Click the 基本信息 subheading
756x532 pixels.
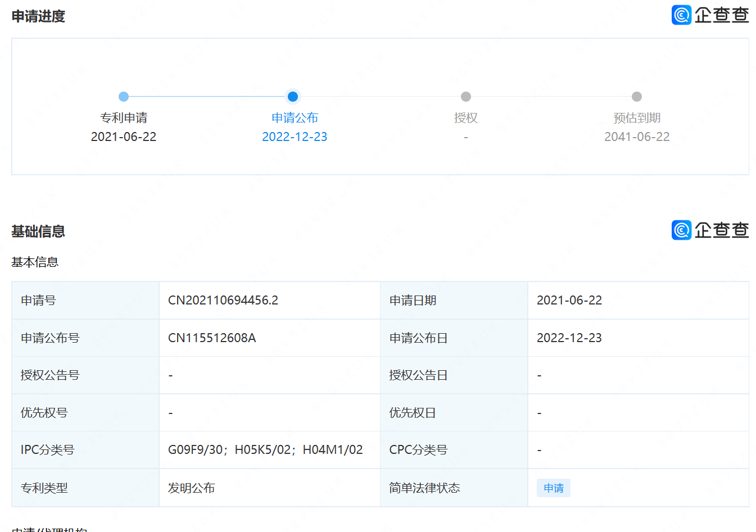[x=35, y=262]
